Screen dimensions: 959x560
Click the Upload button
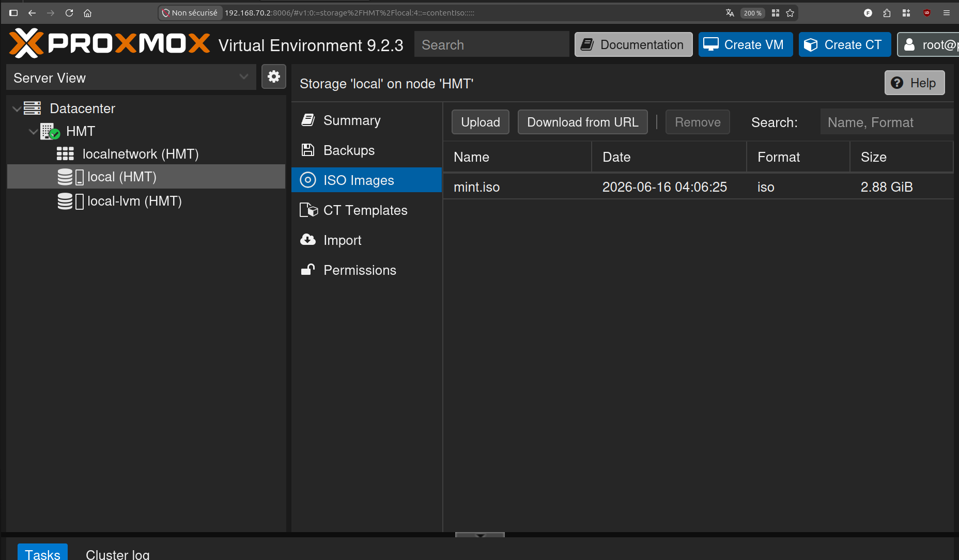click(x=481, y=122)
